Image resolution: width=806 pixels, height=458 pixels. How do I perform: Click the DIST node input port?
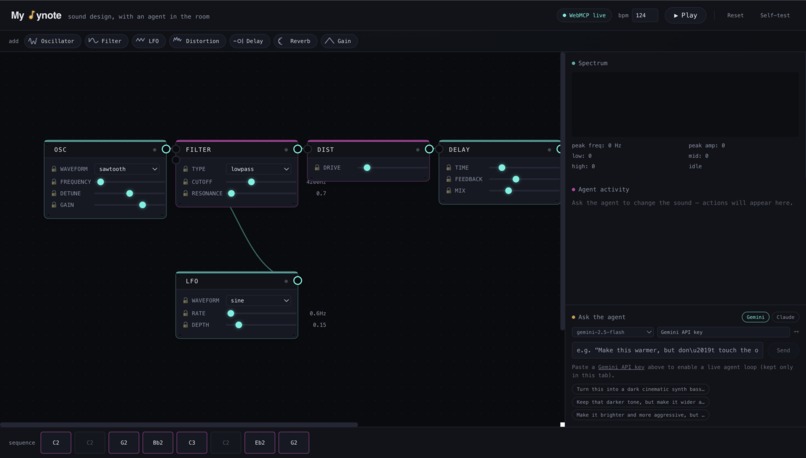click(307, 149)
